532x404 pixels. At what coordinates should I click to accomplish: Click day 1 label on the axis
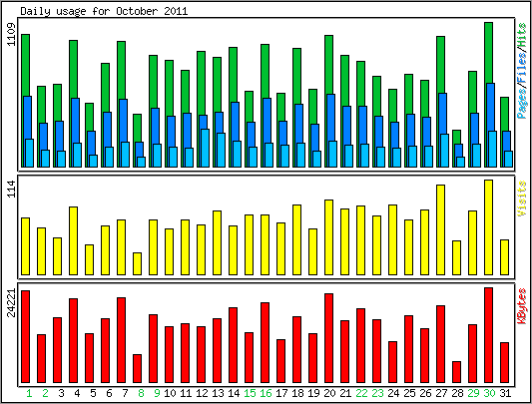(x=29, y=393)
